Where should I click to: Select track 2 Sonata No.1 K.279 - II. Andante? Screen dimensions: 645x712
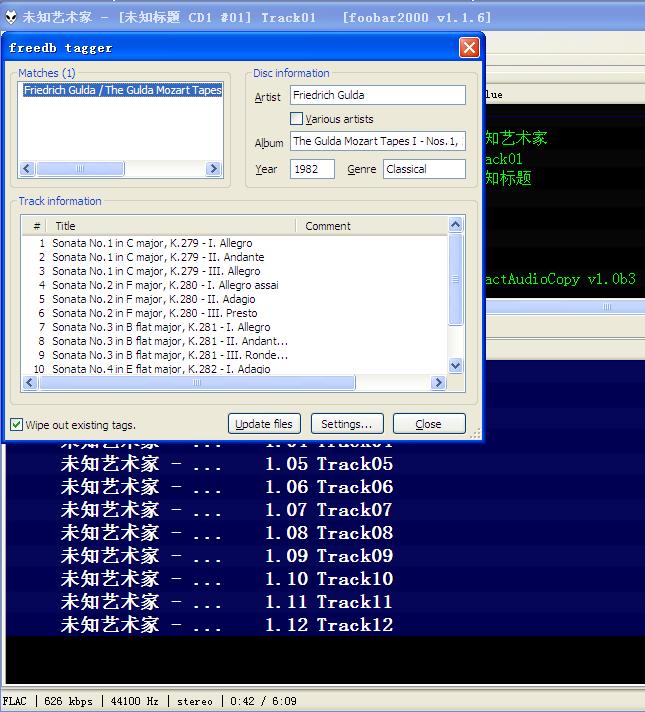(235, 257)
